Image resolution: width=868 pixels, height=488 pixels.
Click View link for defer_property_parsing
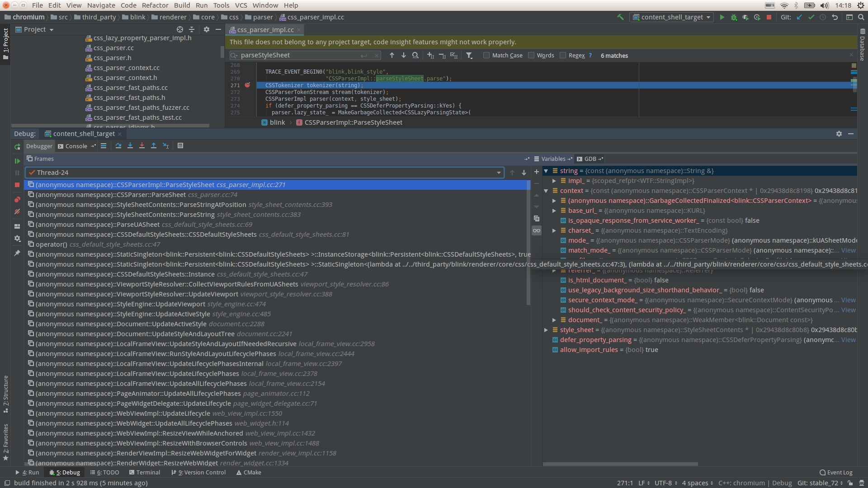pos(848,340)
